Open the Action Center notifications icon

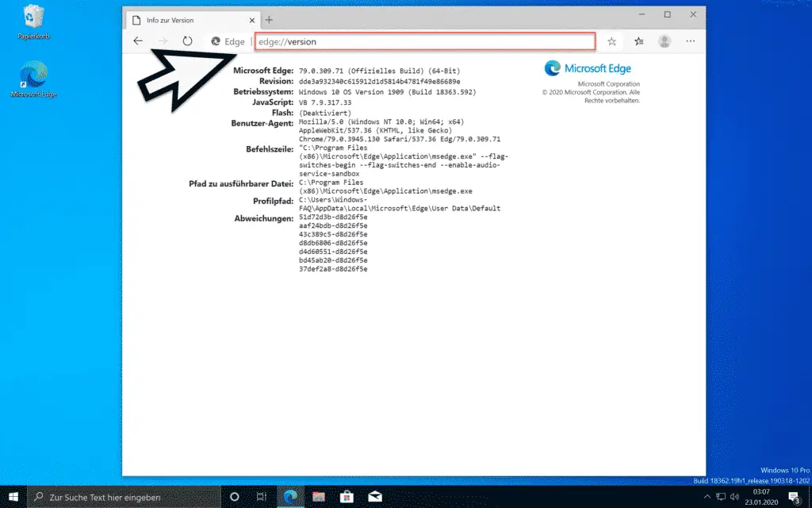(x=795, y=497)
